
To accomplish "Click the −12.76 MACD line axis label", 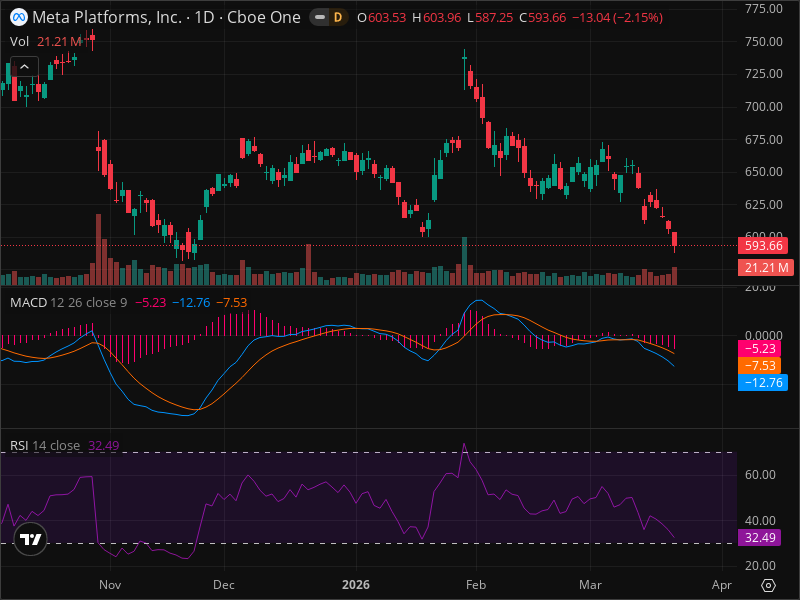I will (763, 382).
